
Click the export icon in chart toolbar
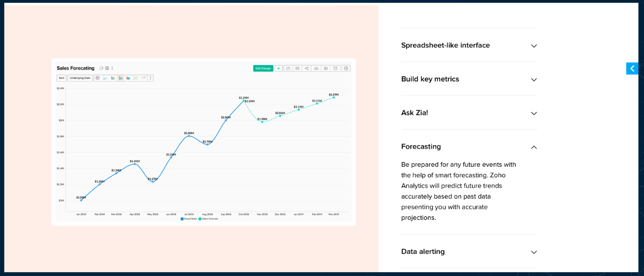[288, 68]
